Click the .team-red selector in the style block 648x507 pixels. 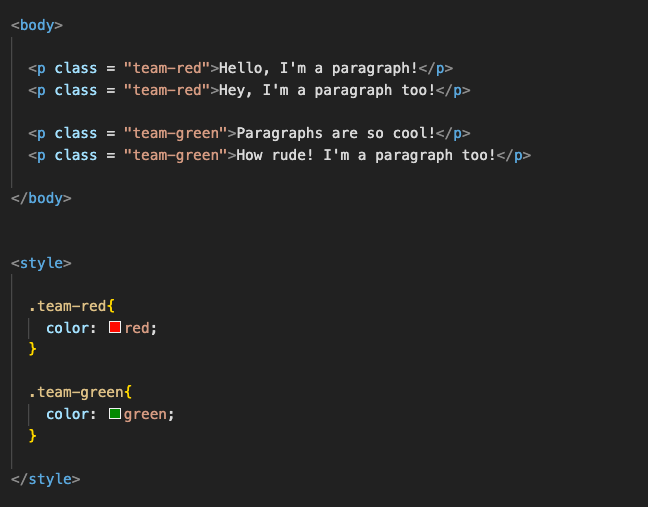click(67, 306)
